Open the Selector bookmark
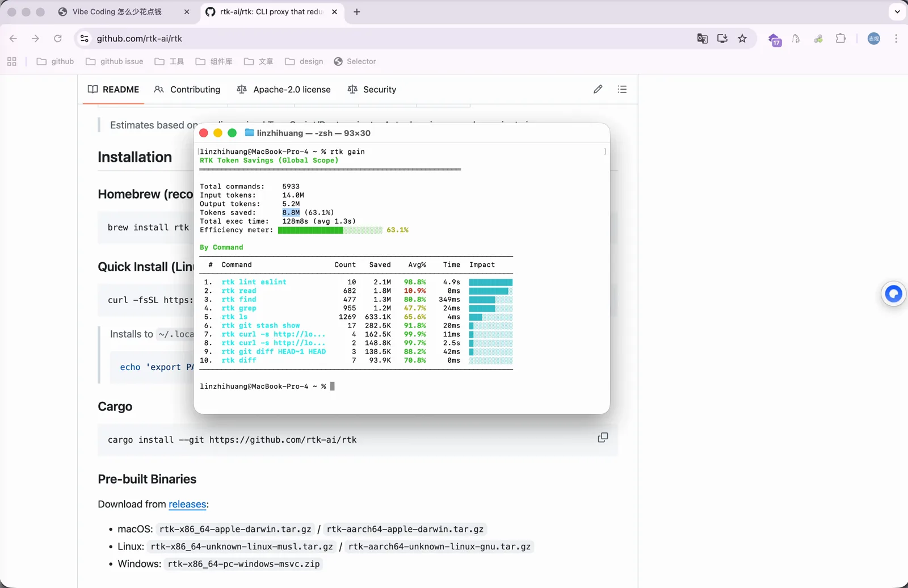Image resolution: width=908 pixels, height=588 pixels. [355, 61]
